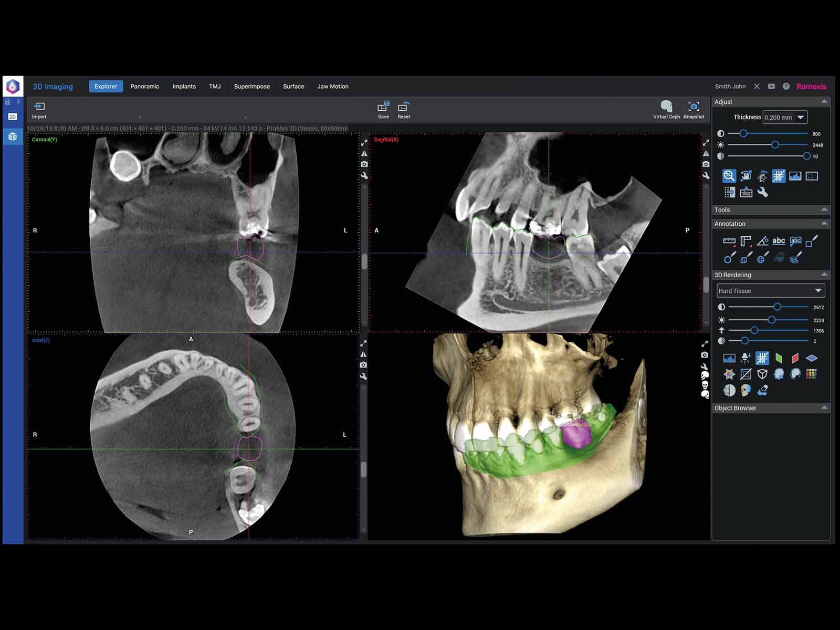Toggle the blue plane icon in 3D Rendering
The width and height of the screenshot is (840, 630).
pyautogui.click(x=812, y=358)
